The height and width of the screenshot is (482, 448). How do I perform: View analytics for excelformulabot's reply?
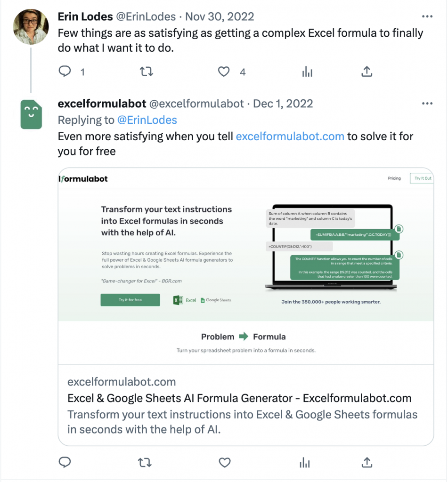pyautogui.click(x=305, y=462)
